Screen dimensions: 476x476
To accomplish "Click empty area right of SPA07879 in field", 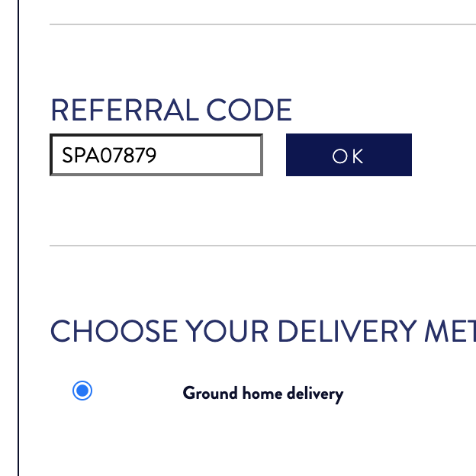I will point(210,155).
